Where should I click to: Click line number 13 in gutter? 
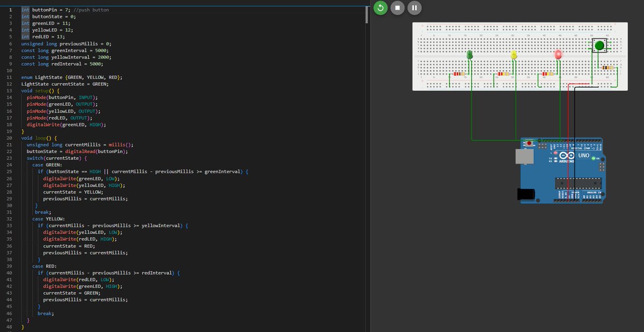coord(10,91)
